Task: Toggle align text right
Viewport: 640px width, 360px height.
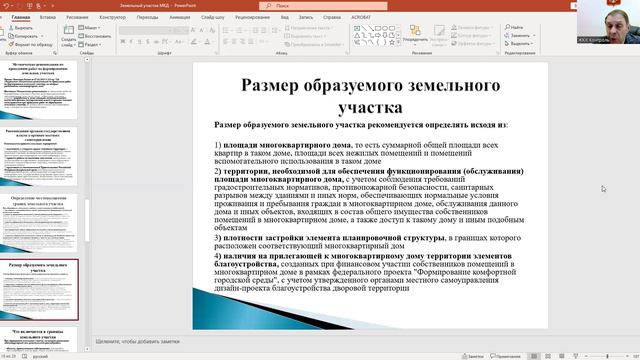Action: point(242,42)
